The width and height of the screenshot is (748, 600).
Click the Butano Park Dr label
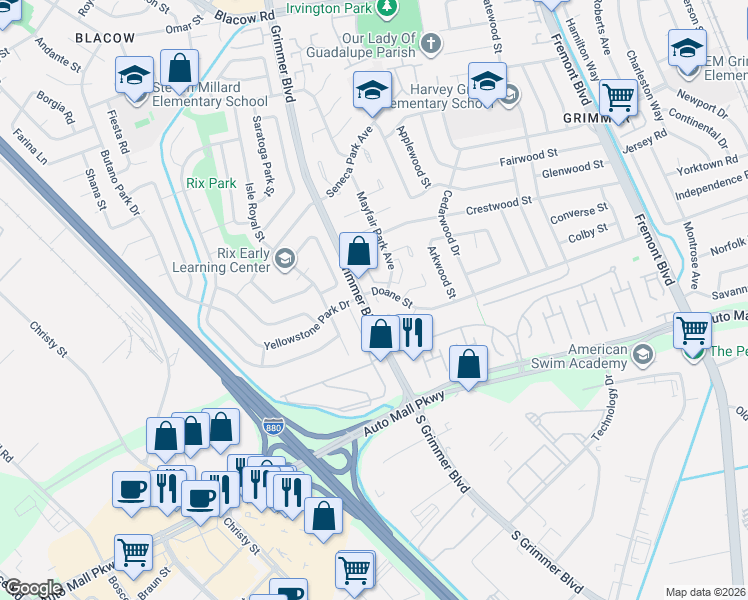120,183
